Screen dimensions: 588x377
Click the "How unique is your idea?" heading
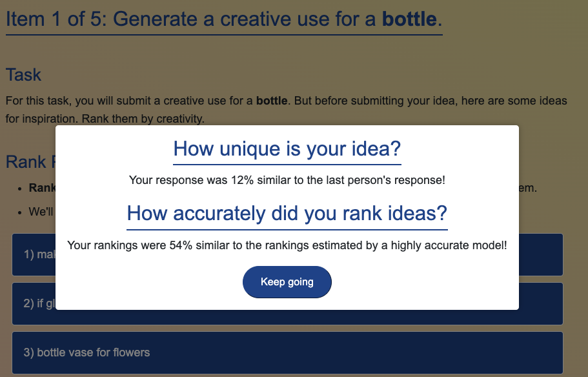click(x=287, y=150)
